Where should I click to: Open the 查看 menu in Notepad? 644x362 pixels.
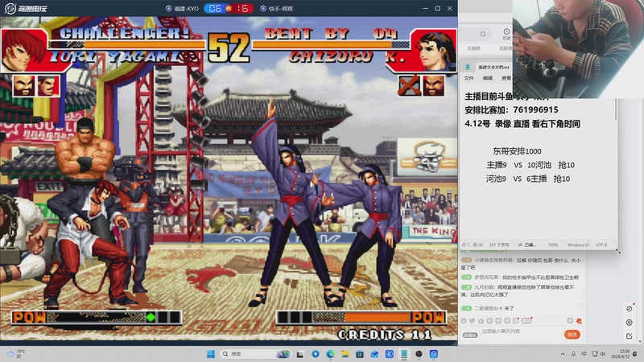click(x=506, y=78)
